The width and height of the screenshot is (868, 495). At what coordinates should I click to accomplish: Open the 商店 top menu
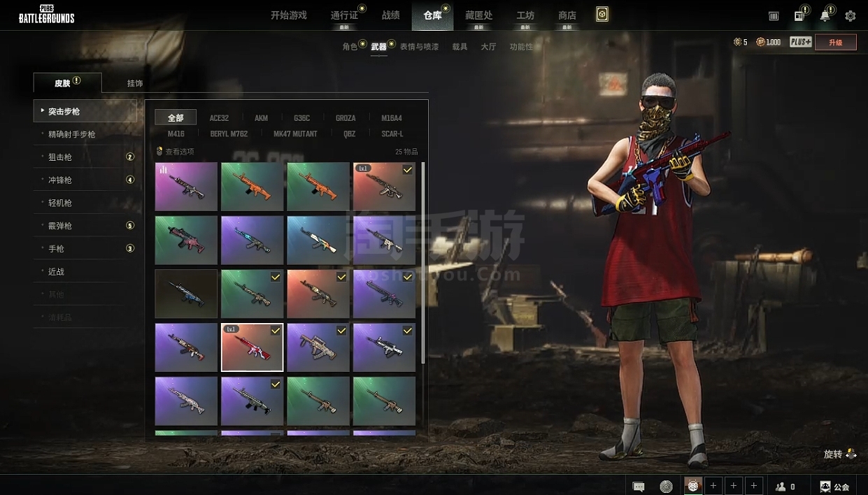(x=567, y=15)
